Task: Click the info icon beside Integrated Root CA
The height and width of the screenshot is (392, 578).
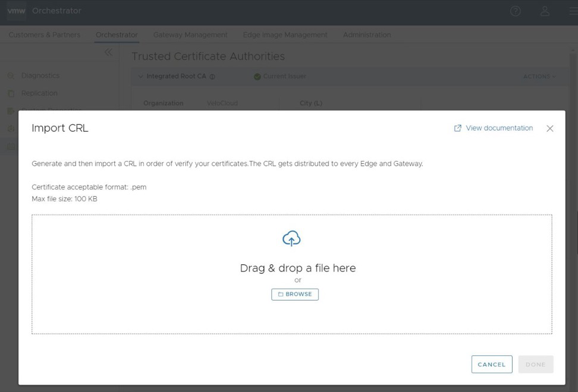Action: [213, 77]
